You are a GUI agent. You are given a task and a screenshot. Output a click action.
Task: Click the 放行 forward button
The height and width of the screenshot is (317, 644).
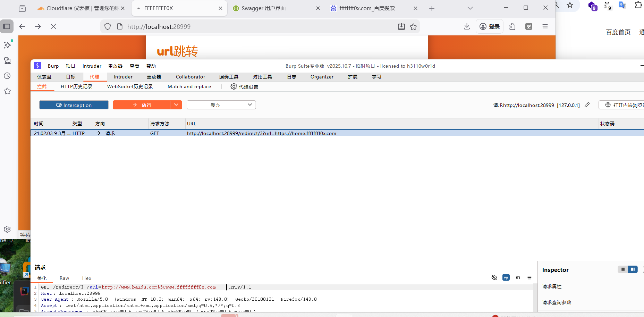pyautogui.click(x=142, y=105)
